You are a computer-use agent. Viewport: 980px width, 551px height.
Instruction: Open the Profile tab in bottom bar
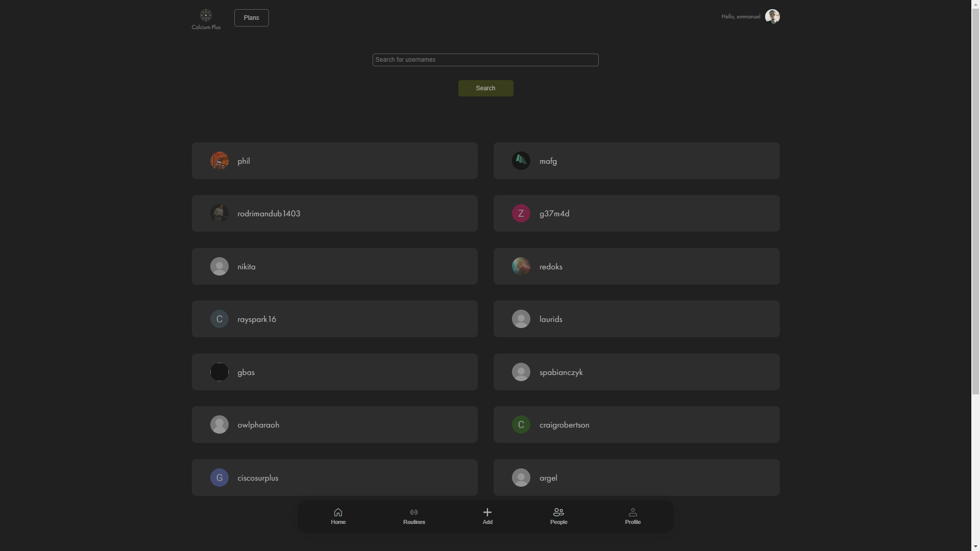[x=632, y=516]
